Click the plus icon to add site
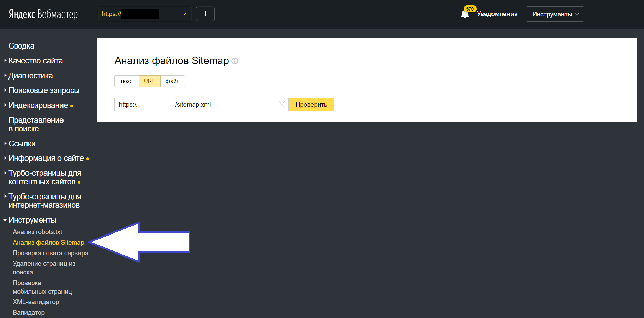 [205, 14]
